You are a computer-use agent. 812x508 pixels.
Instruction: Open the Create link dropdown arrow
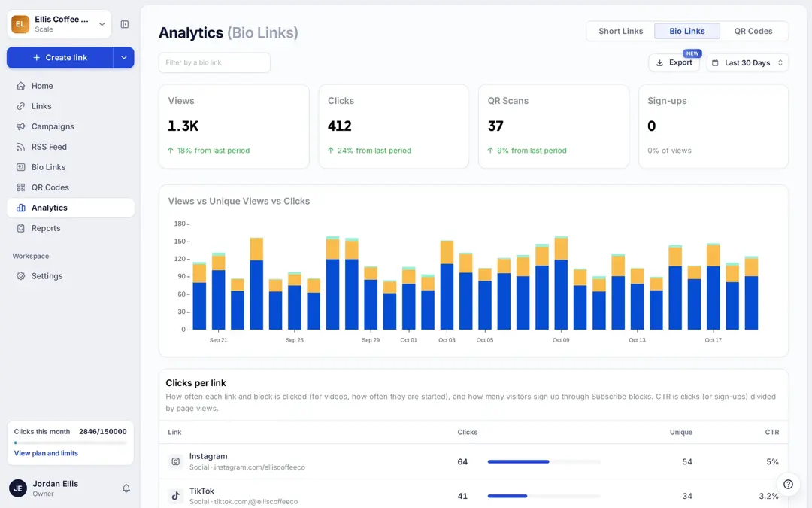[x=124, y=57]
